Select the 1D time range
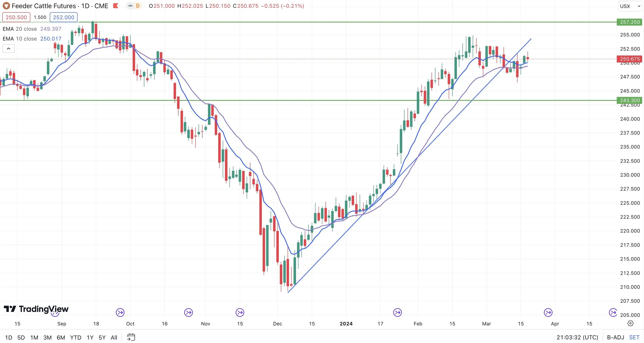Viewport: 644px width, 343px height. tap(9, 337)
